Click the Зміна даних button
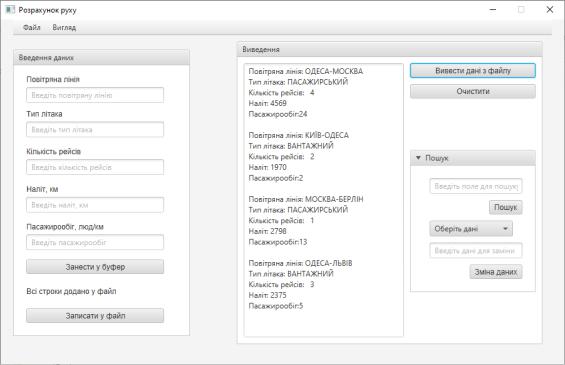 point(496,272)
